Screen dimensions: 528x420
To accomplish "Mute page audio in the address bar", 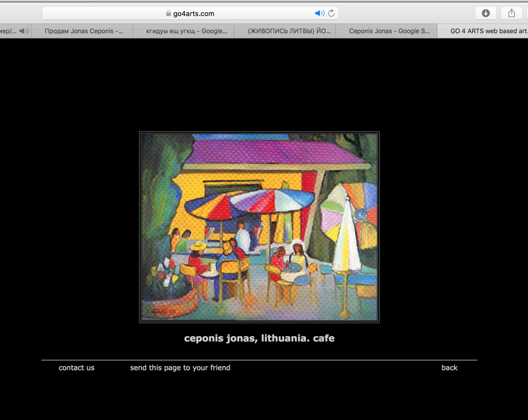I will (x=319, y=13).
